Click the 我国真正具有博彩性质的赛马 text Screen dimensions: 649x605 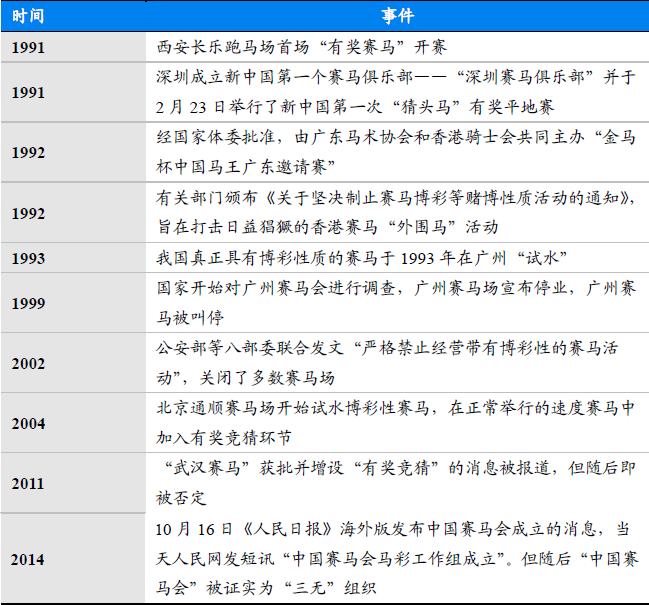point(362,258)
